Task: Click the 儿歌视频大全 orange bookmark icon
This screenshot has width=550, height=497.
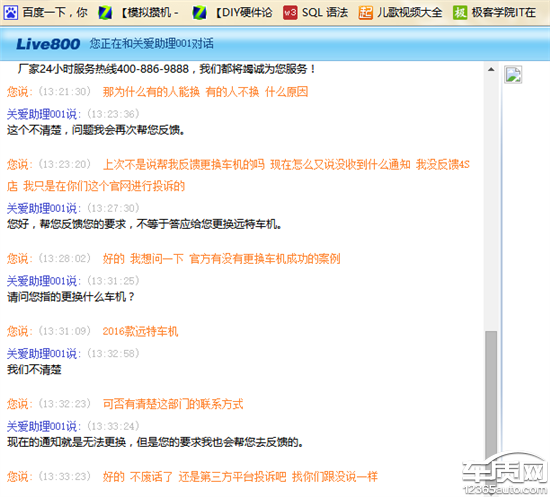Action: tap(365, 13)
